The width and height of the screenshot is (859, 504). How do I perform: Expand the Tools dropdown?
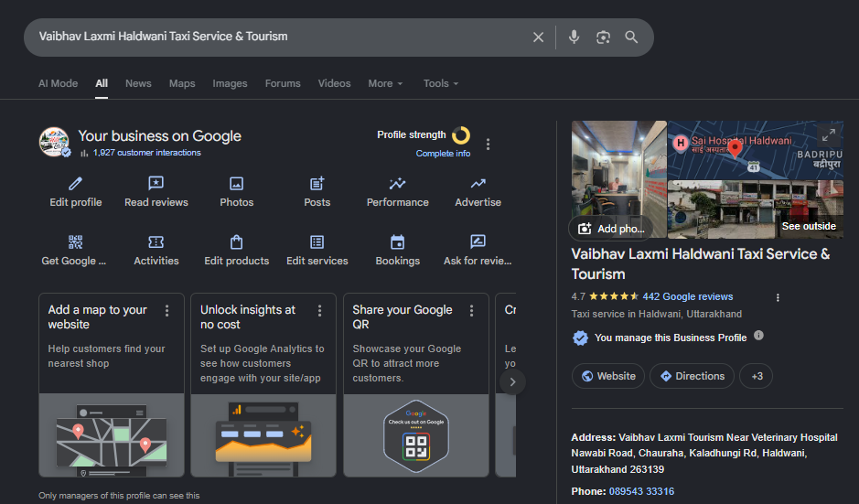point(441,83)
